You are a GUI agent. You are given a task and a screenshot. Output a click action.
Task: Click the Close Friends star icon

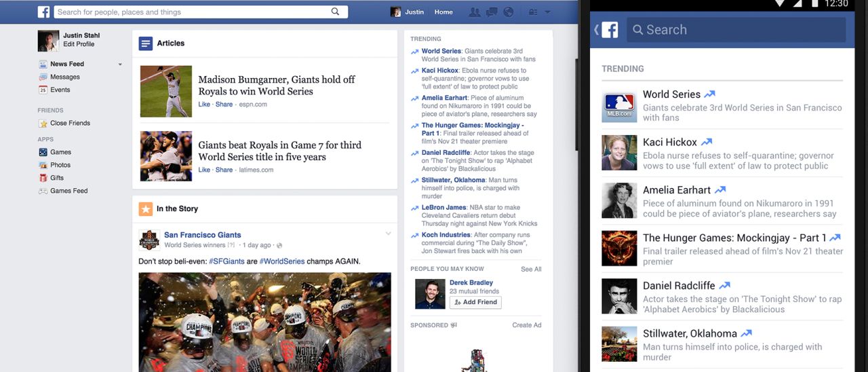tap(43, 123)
